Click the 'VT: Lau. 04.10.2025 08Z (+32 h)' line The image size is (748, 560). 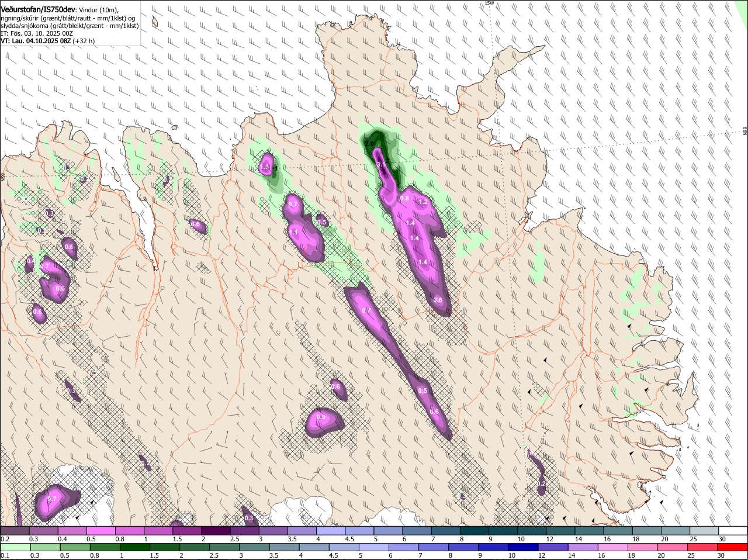coord(47,42)
